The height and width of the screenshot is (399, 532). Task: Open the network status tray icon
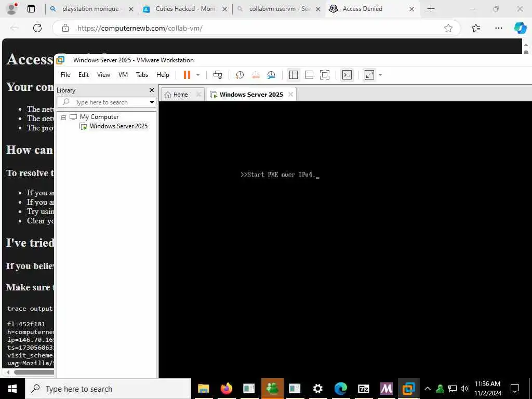point(453,389)
